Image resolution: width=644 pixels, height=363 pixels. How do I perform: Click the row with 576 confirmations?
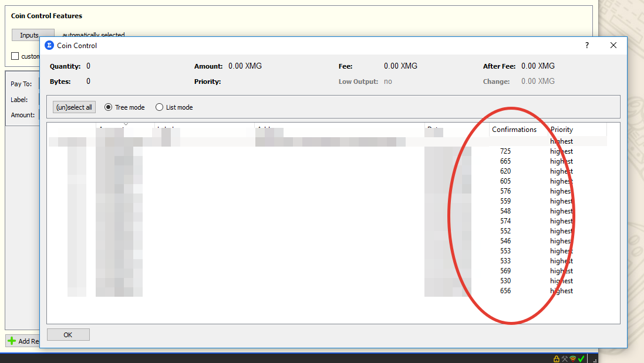point(328,191)
